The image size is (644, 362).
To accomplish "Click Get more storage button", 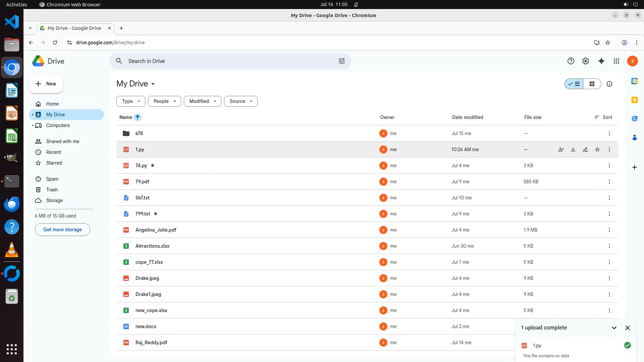I will click(x=62, y=230).
